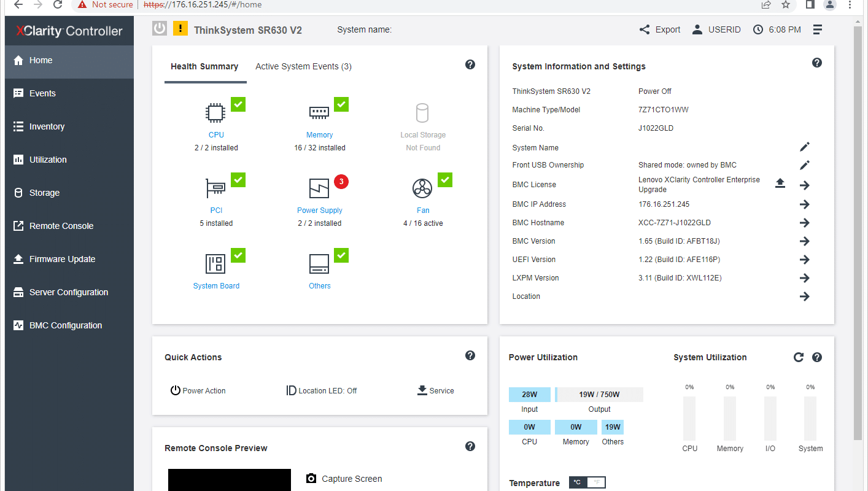Click the 28W input power bar

pos(530,395)
